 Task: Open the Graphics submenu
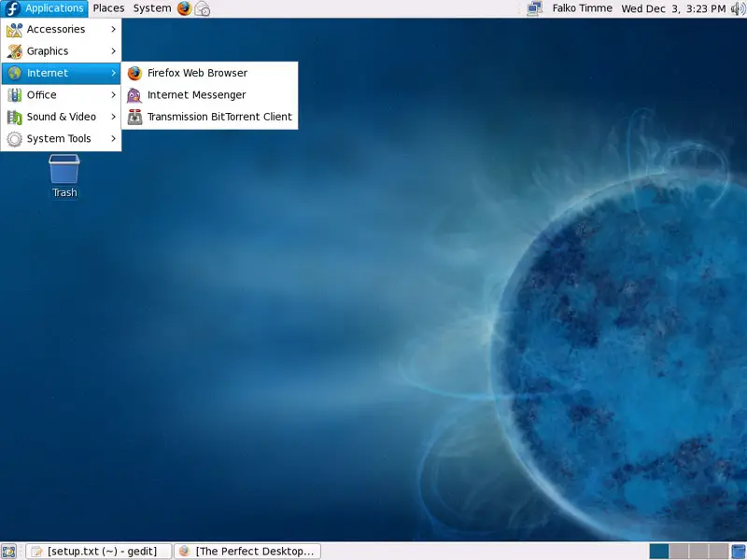61,51
